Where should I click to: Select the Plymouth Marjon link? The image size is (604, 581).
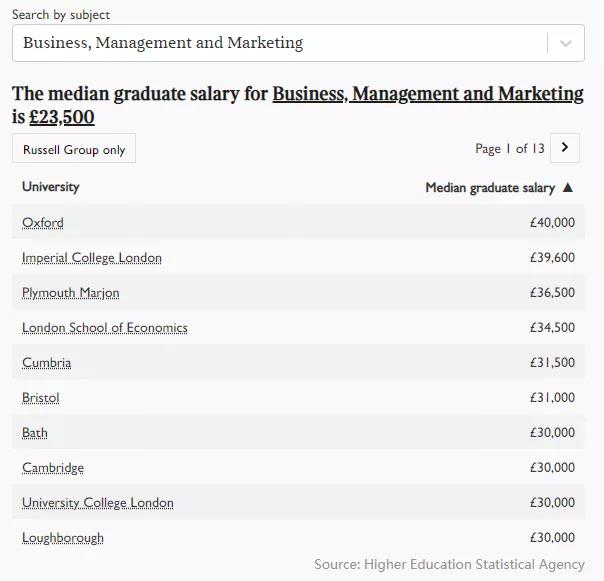click(x=71, y=293)
